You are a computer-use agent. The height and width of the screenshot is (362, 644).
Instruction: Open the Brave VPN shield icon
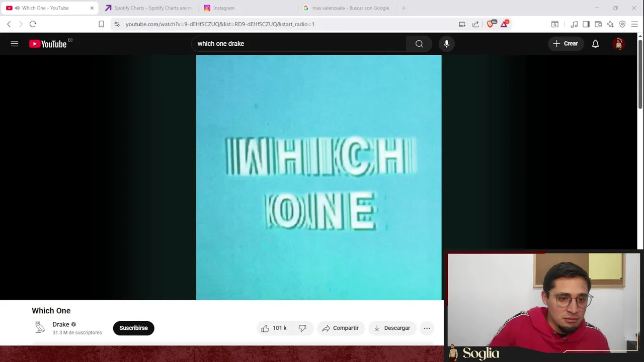click(x=622, y=24)
